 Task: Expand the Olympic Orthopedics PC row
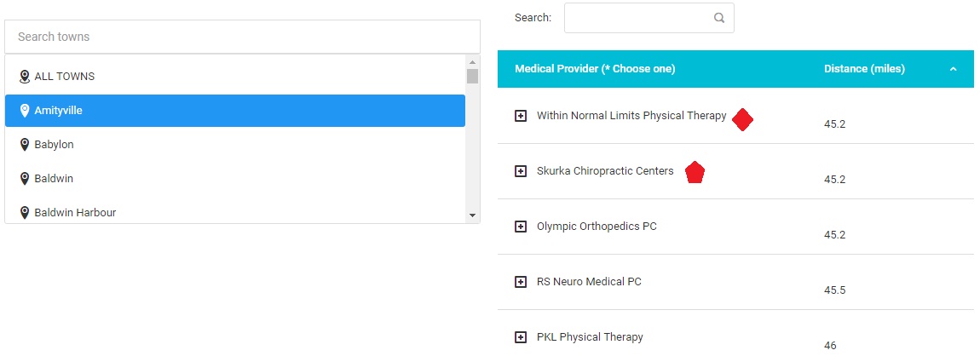tap(521, 227)
